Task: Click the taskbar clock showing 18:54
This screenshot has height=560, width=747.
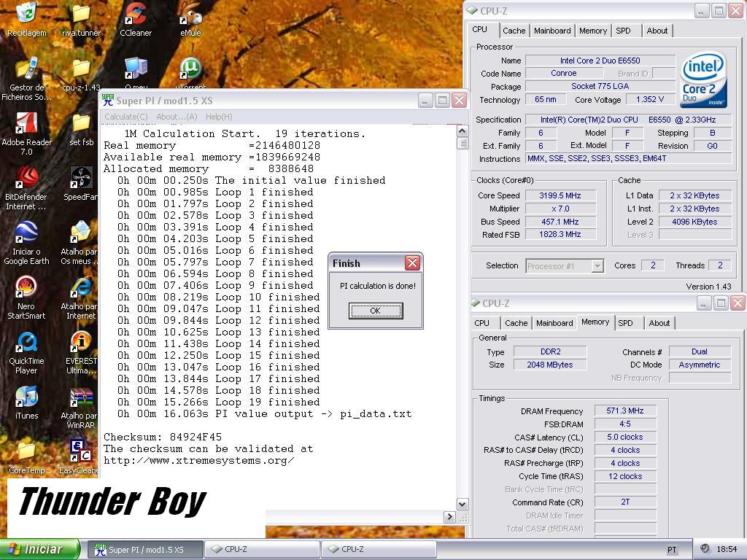Action: [727, 550]
